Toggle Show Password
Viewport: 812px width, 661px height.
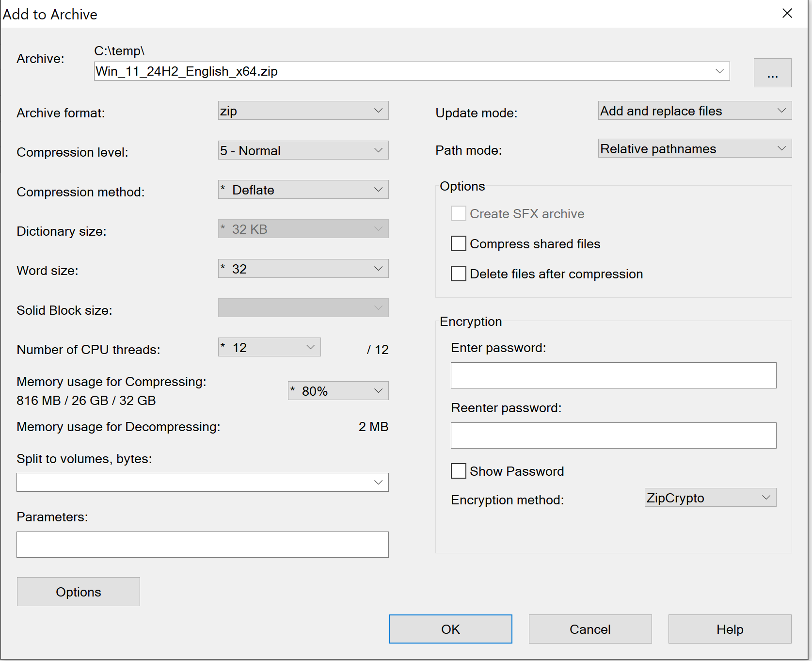pyautogui.click(x=458, y=471)
